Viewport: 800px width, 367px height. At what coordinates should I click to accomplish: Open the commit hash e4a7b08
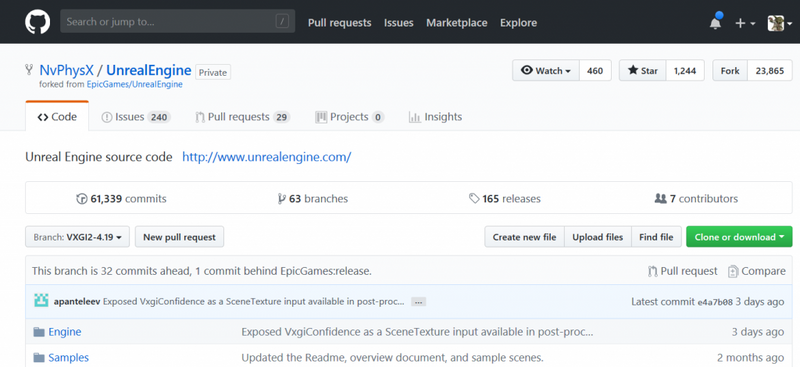coord(715,302)
